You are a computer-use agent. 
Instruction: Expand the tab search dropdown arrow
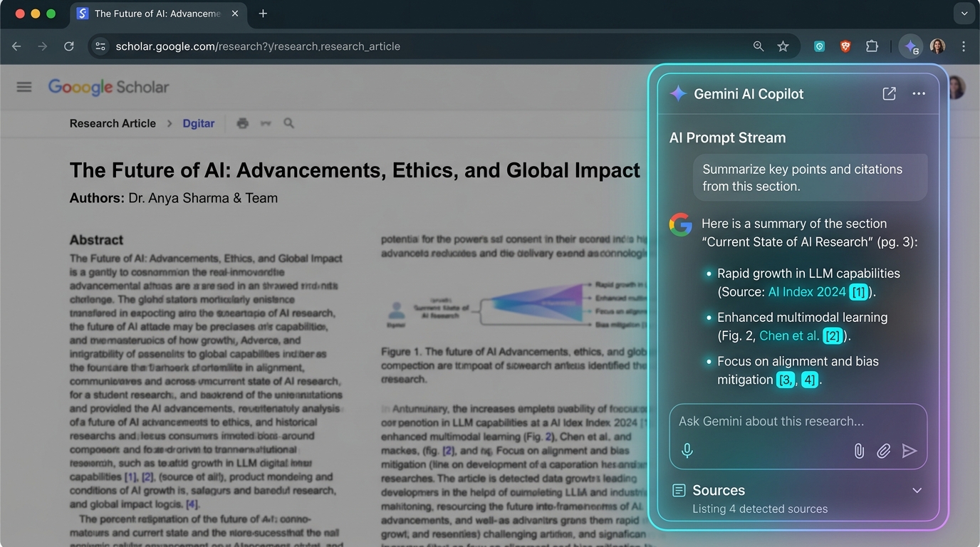pos(964,14)
